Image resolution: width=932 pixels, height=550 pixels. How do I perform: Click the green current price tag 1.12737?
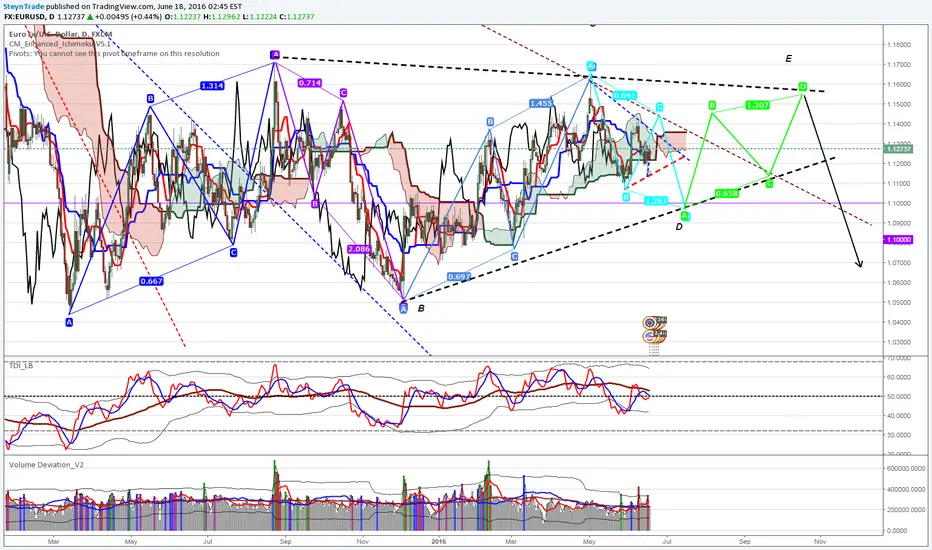pyautogui.click(x=898, y=148)
